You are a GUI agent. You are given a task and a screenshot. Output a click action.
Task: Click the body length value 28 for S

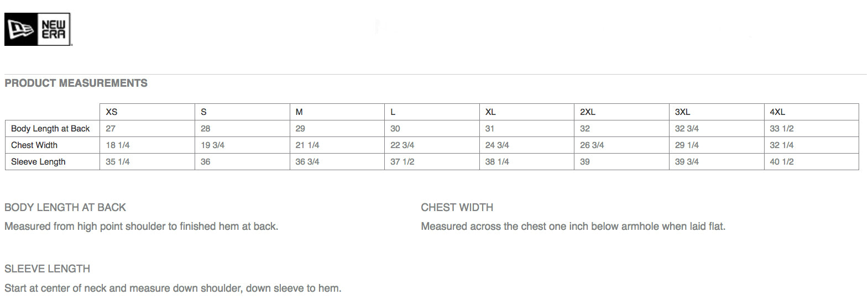click(206, 128)
